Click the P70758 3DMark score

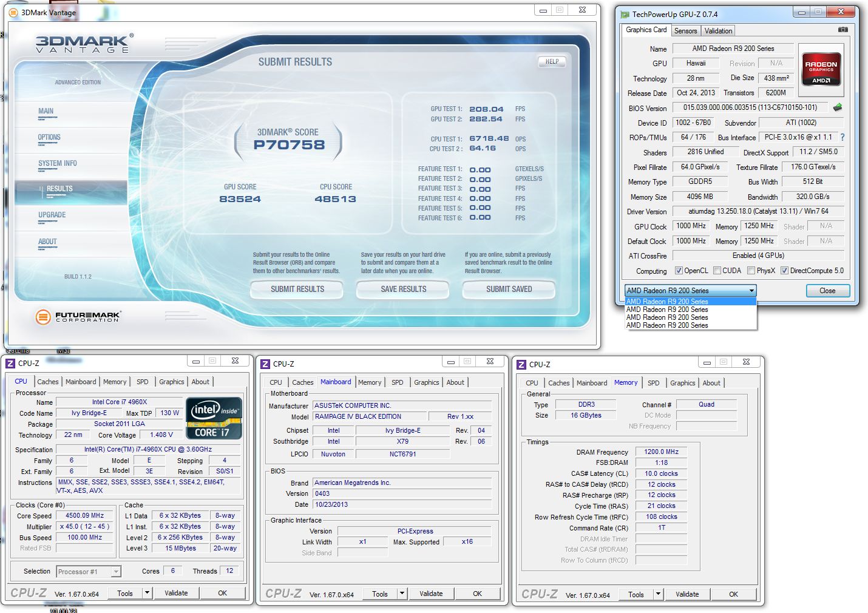click(289, 144)
